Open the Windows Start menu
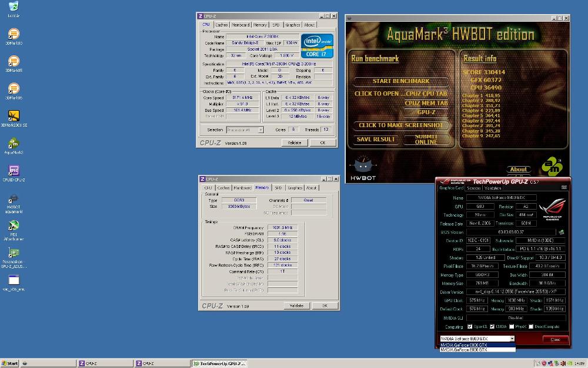The image size is (588, 368). 10,363
